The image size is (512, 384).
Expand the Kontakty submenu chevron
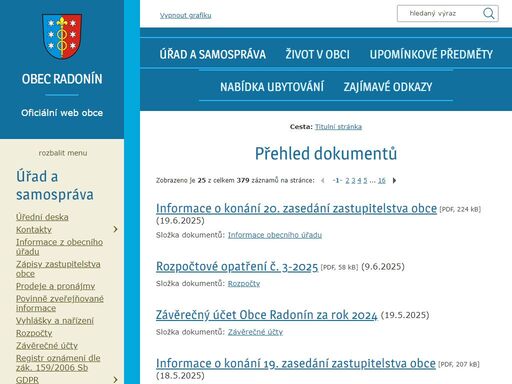coord(115,229)
